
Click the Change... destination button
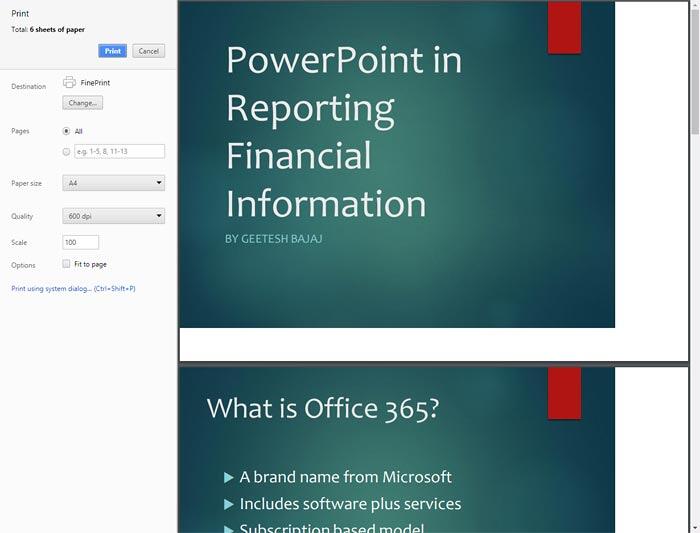point(83,103)
